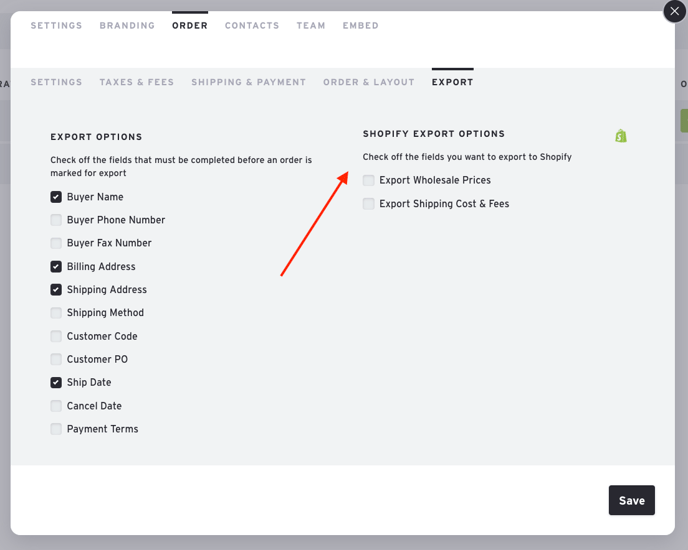
Task: Click the Export Wholesale Prices label
Action: click(435, 180)
